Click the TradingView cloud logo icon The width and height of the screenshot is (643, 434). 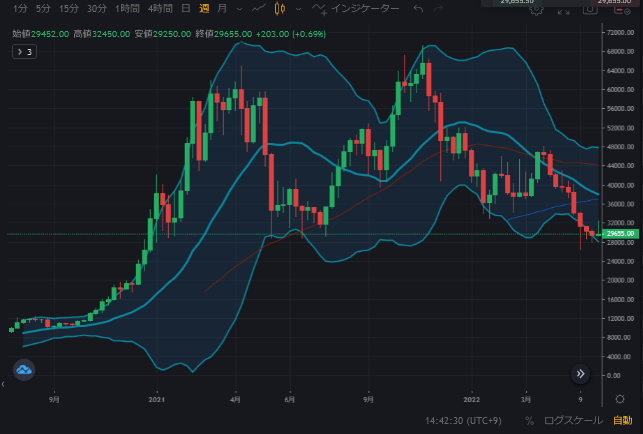pos(24,370)
